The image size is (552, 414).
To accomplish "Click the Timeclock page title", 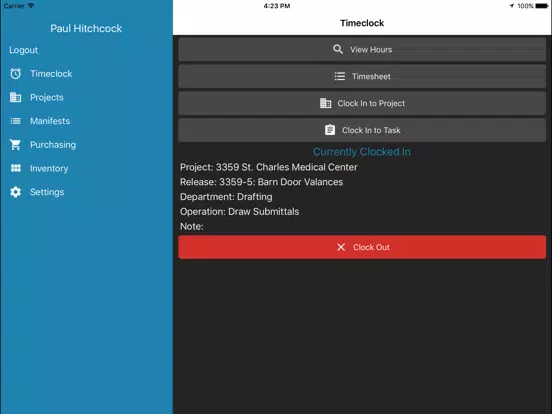I will (x=362, y=23).
